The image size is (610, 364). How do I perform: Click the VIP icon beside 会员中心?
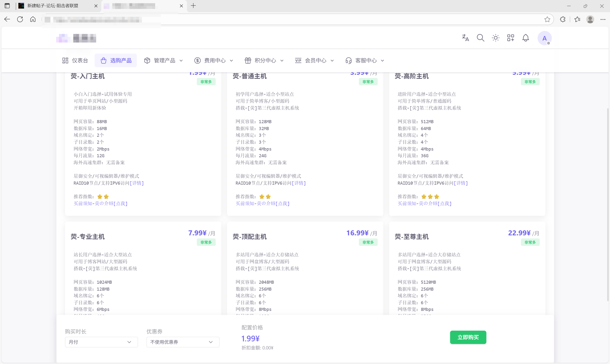[x=298, y=60]
